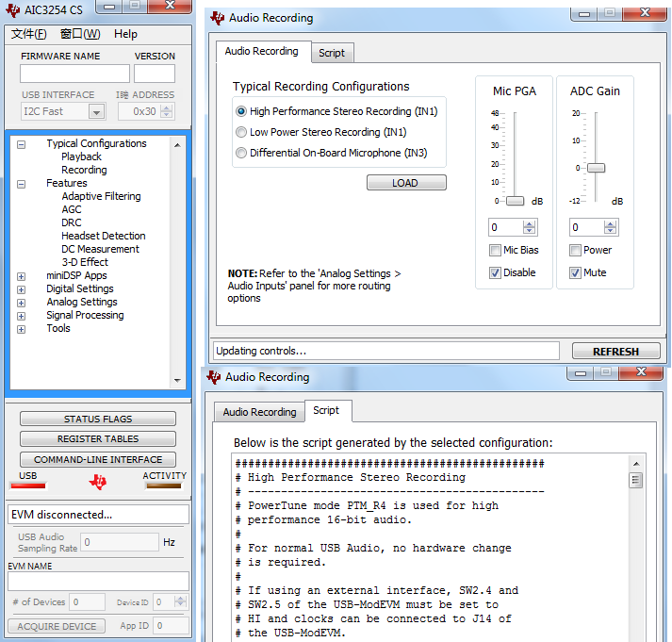672x642 pixels.
Task: Select DC Measurement in the tree
Action: pos(100,250)
